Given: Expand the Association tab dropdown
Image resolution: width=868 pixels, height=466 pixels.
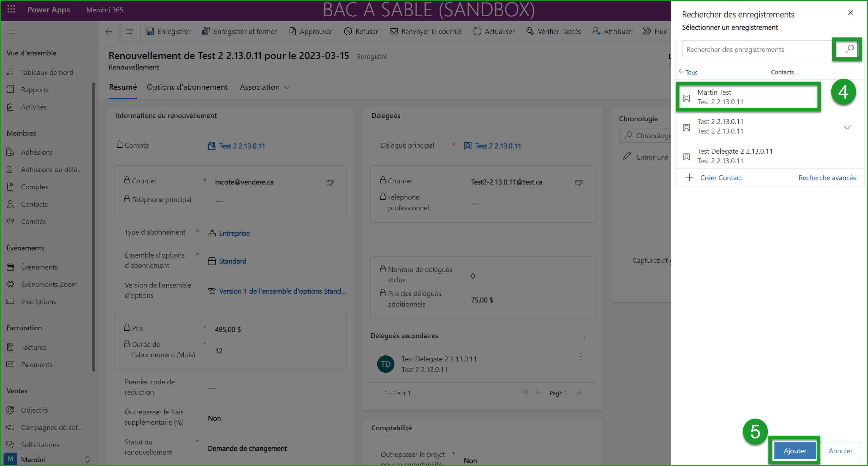Looking at the screenshot, I should (287, 87).
